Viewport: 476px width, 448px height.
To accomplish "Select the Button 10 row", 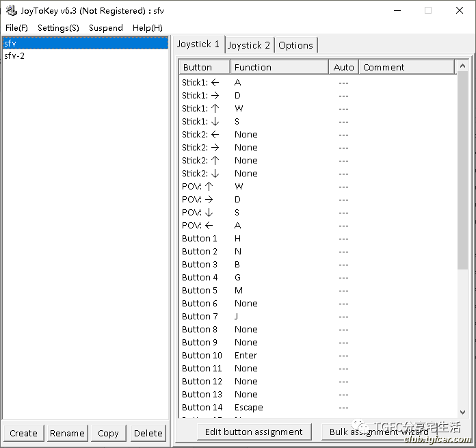I will (x=318, y=356).
